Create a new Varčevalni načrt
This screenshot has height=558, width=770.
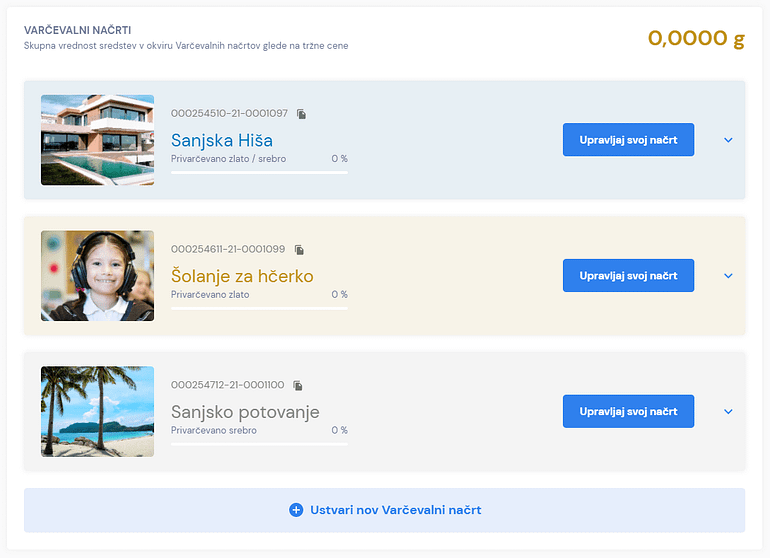[385, 510]
